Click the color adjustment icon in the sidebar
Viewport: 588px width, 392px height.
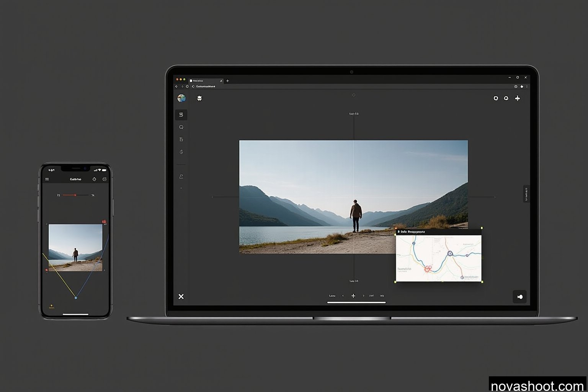181,151
